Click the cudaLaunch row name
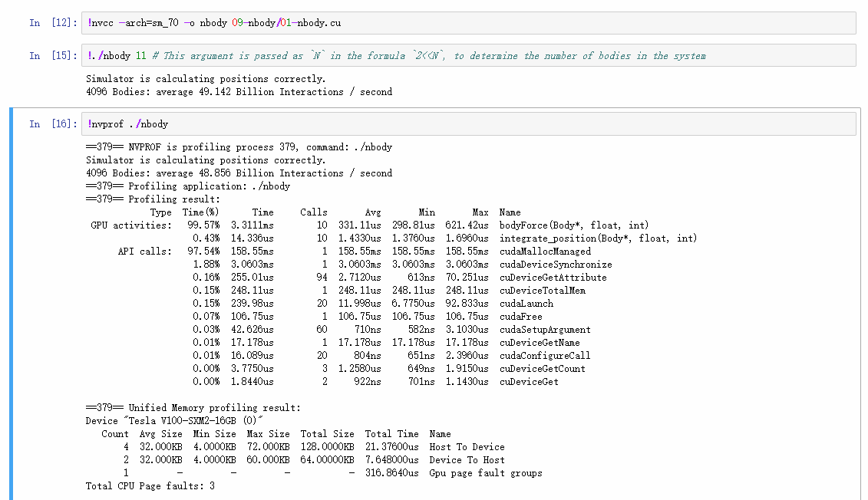 [x=526, y=304]
